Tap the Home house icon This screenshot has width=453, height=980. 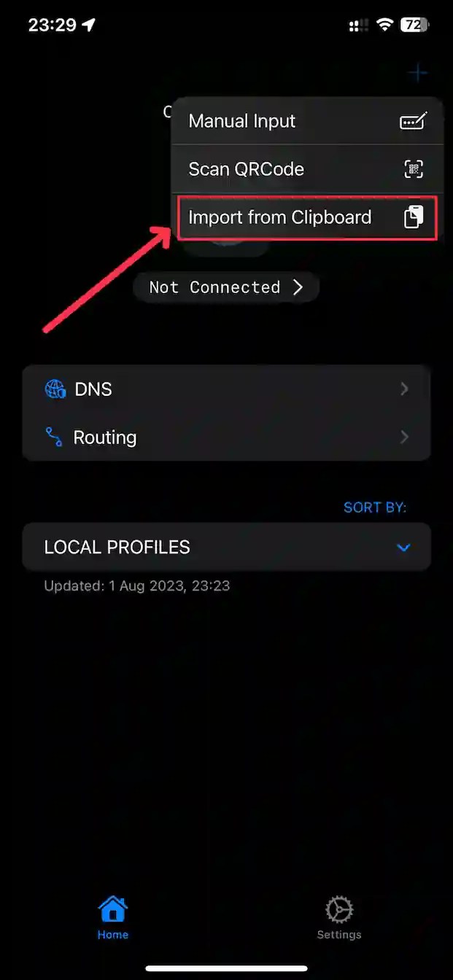click(x=113, y=909)
